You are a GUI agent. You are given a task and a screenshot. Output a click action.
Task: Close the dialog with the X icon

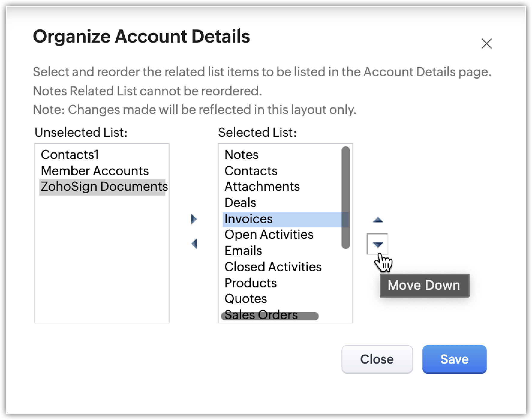(486, 43)
